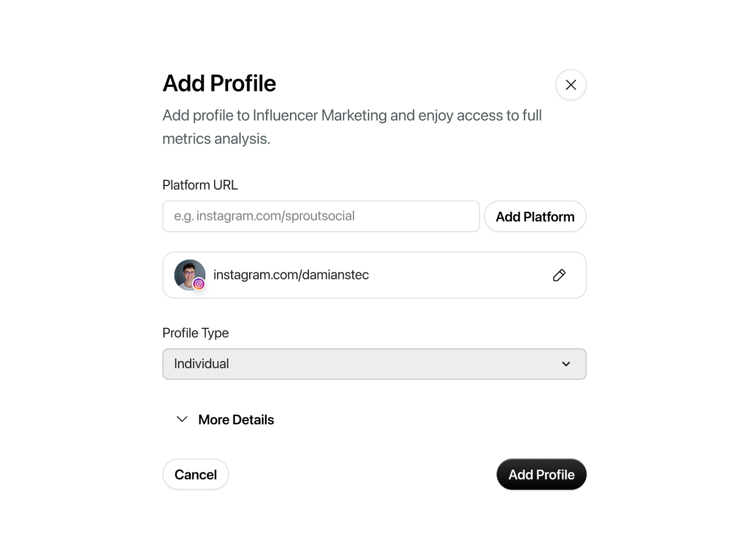The image size is (749, 560).
Task: Confirm with the black Add Profile button
Action: 541,474
